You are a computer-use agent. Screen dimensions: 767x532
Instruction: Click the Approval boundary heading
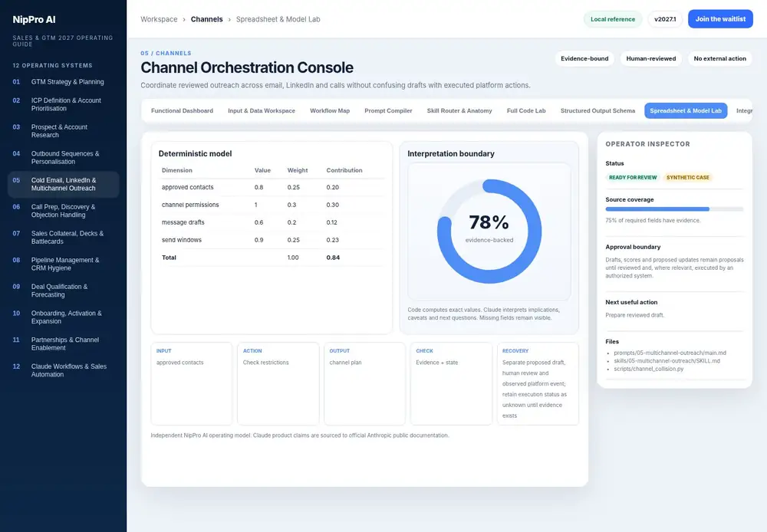[x=633, y=247]
